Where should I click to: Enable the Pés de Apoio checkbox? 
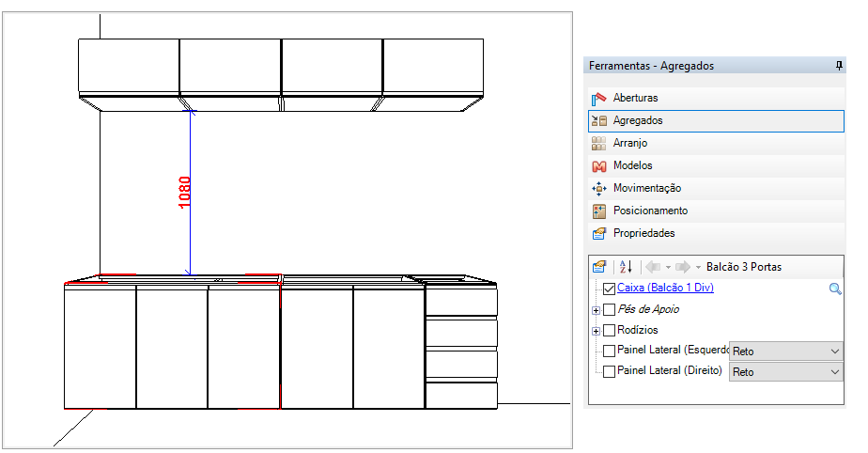click(609, 309)
